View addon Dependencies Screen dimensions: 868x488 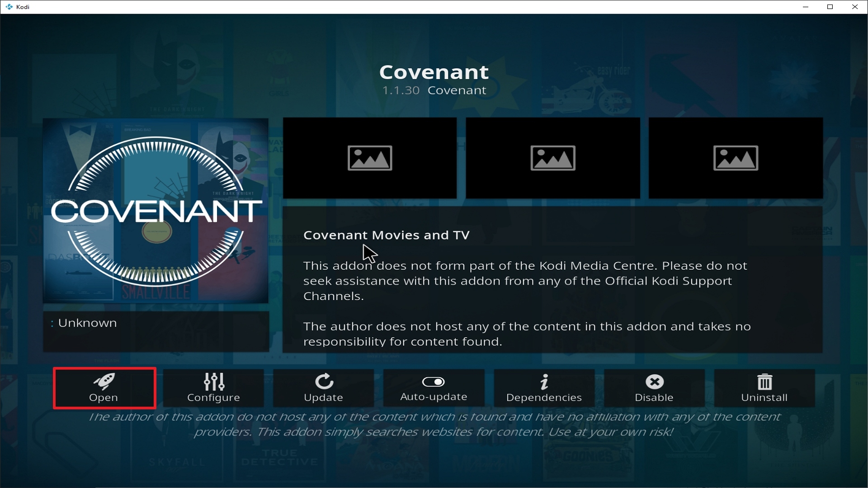pos(544,388)
